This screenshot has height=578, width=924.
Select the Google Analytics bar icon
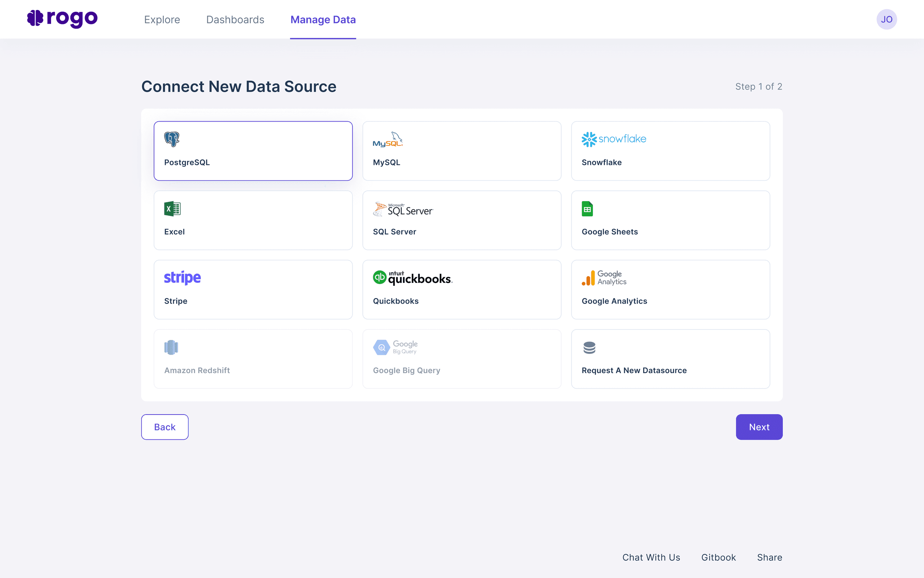[x=588, y=278]
